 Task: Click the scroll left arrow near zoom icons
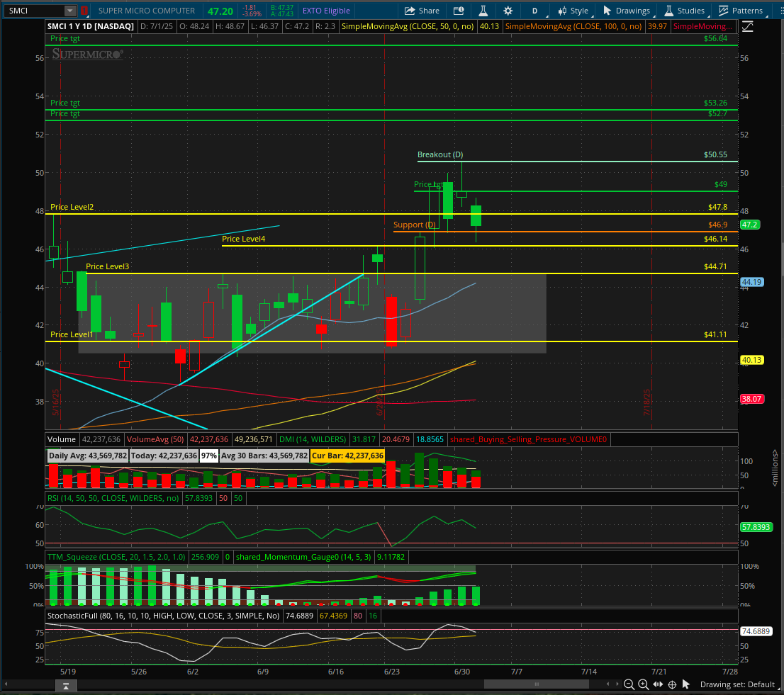click(x=608, y=684)
